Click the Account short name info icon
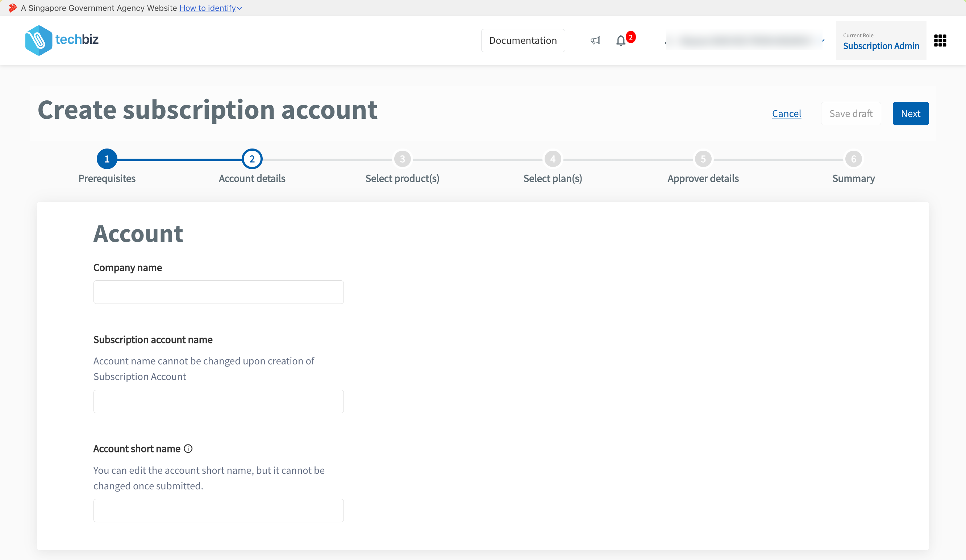The image size is (966, 560). 188,448
